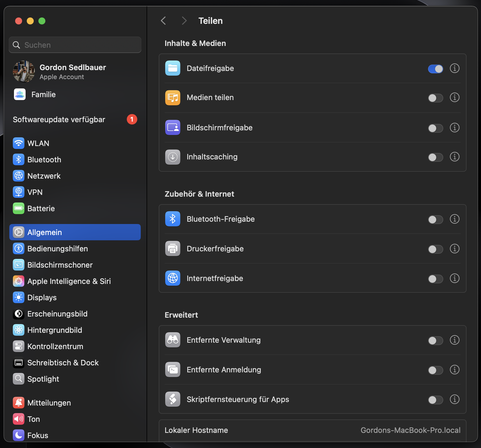Click the Skriptfernsteuerung für Apps icon
The image size is (481, 448).
point(173,399)
